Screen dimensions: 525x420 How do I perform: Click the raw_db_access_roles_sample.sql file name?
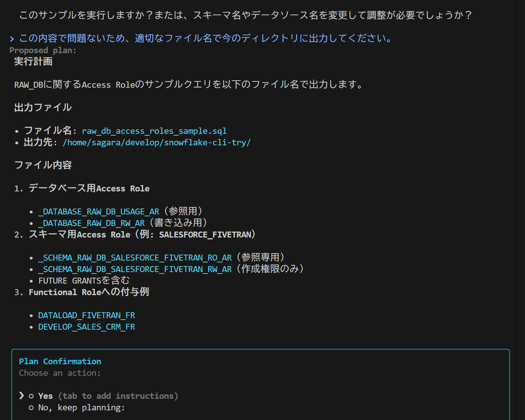pos(154,131)
